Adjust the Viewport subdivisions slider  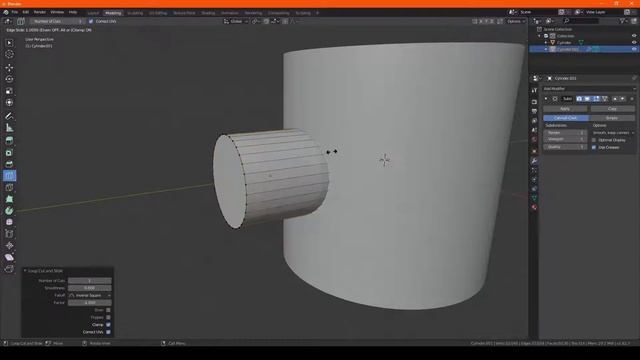tap(565, 140)
